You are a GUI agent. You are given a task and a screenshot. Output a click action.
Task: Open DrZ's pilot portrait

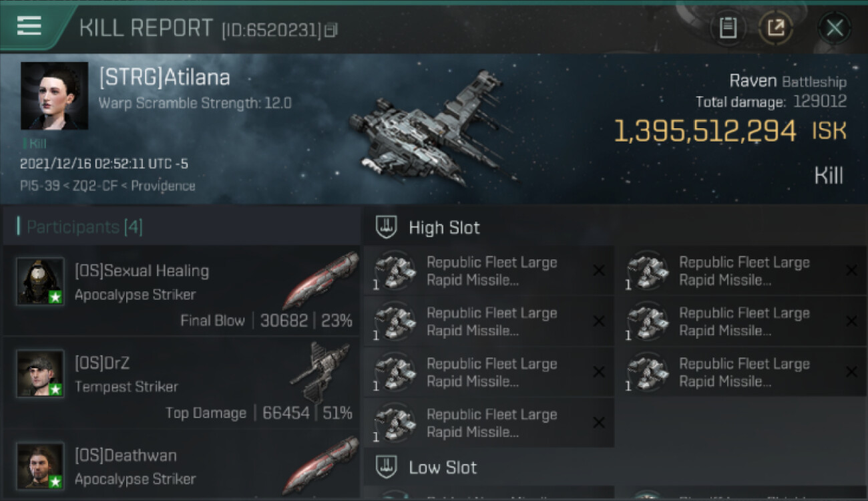coord(41,373)
